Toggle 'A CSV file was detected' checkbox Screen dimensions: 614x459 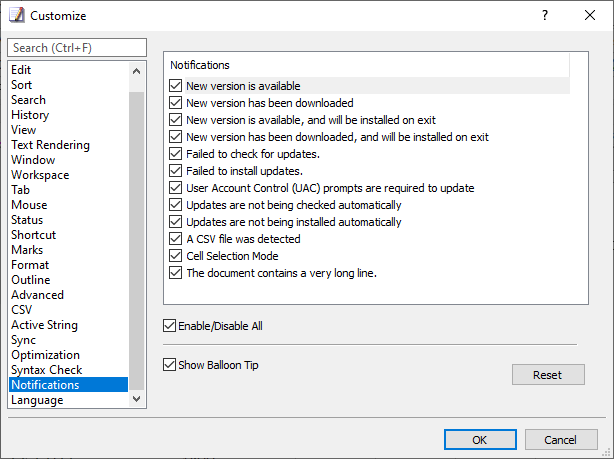coord(175,239)
